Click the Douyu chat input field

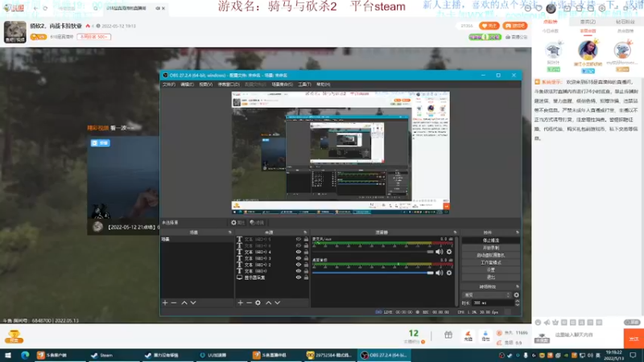click(587, 335)
